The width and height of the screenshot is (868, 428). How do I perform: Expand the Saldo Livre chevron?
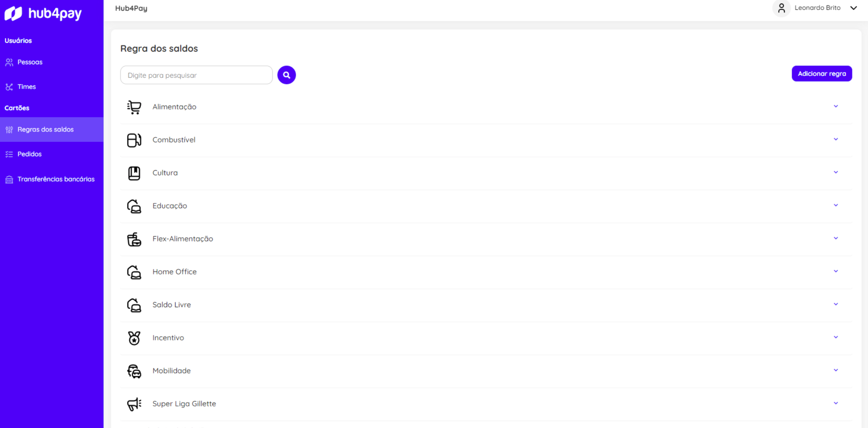[x=836, y=304]
